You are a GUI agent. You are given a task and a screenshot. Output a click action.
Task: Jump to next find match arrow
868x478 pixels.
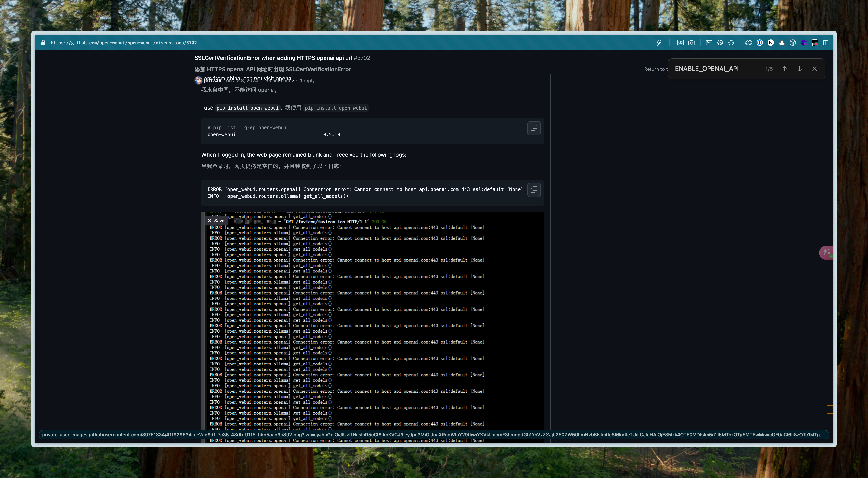click(x=799, y=69)
